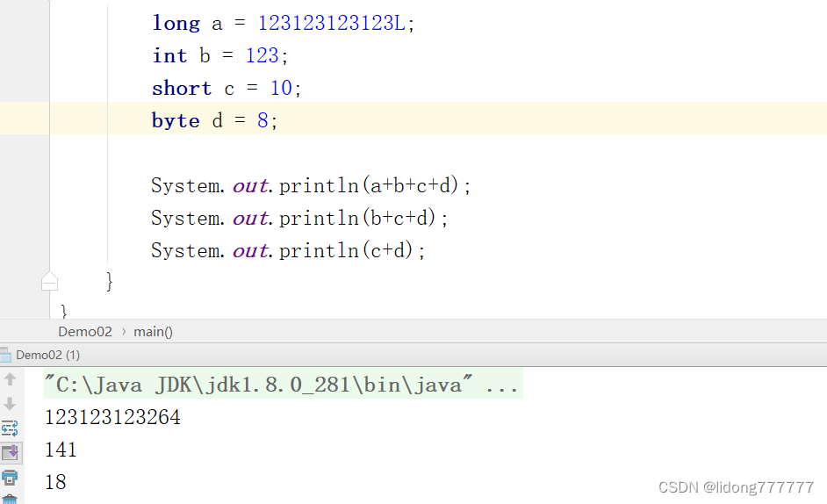Click the Demo02 breadcrumb
Screen dimensions: 827x504
pyautogui.click(x=85, y=331)
